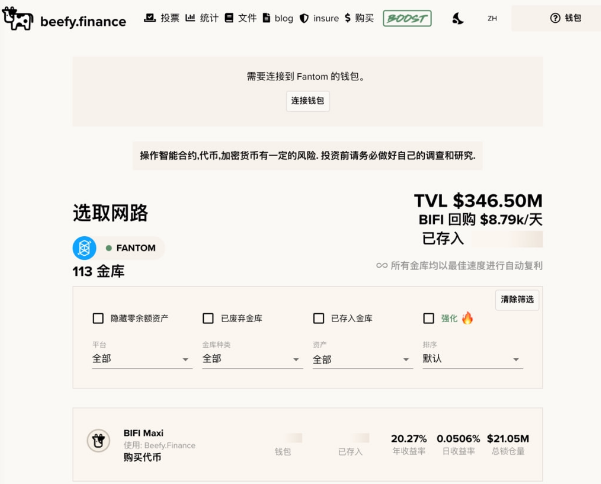
Task: Open the blog link
Action: (278, 18)
